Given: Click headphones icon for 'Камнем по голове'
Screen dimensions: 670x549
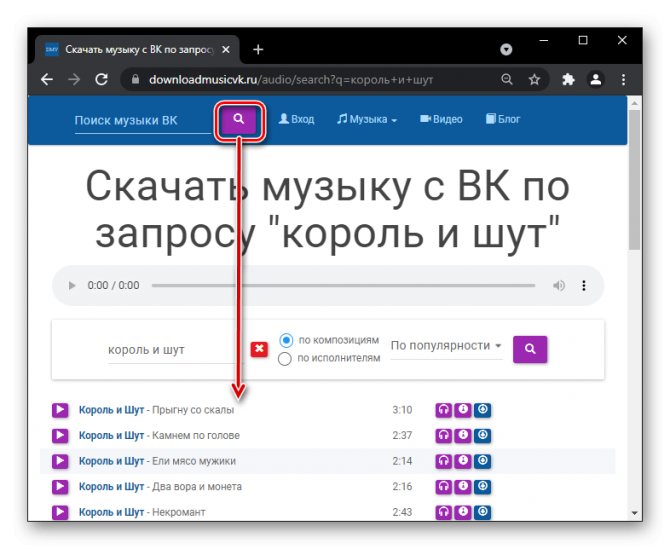Looking at the screenshot, I should (444, 435).
